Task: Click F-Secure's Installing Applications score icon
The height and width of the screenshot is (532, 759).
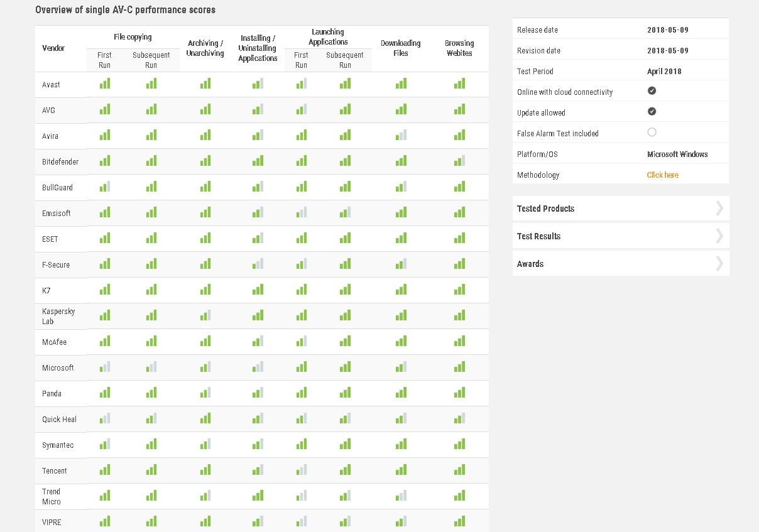Action: click(258, 264)
